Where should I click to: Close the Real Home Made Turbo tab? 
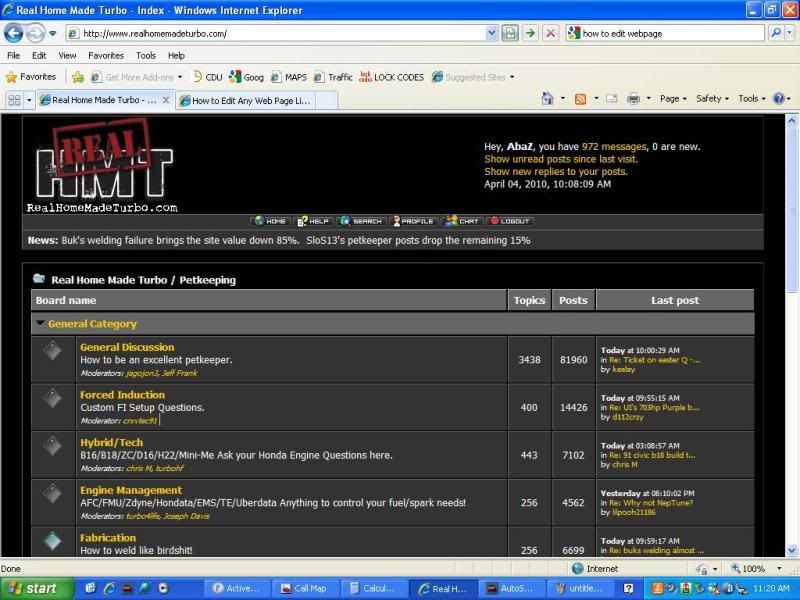pos(166,100)
